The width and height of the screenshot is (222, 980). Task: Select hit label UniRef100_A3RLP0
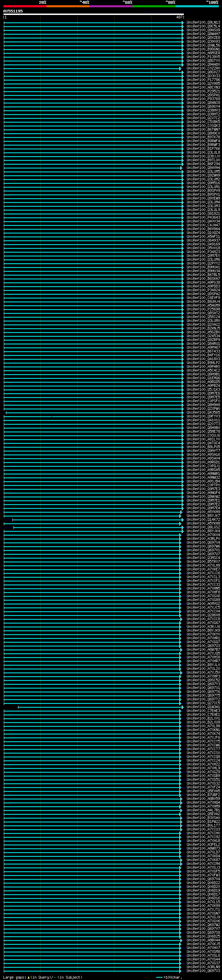click(x=203, y=539)
